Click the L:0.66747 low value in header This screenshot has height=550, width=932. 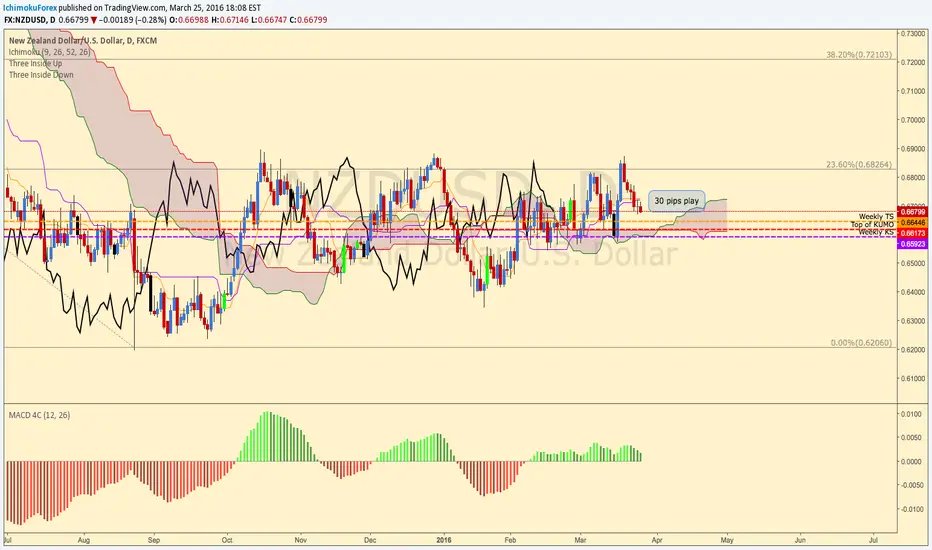click(x=269, y=20)
